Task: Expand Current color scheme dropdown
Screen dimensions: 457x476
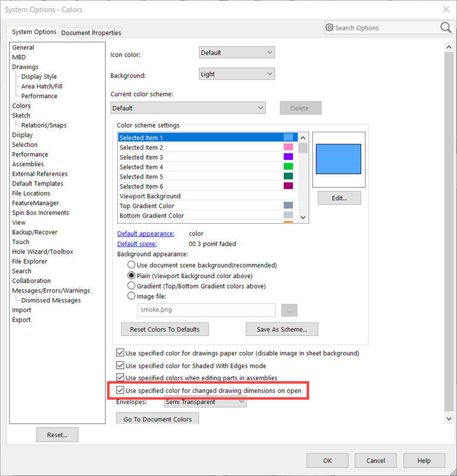Action: click(x=188, y=108)
